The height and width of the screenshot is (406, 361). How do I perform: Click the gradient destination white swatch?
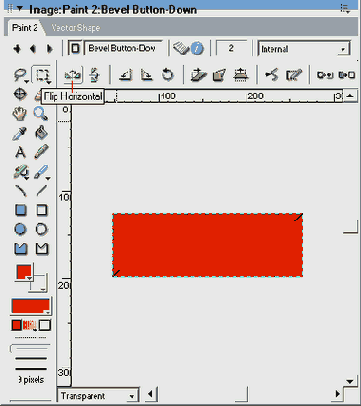(x=45, y=325)
